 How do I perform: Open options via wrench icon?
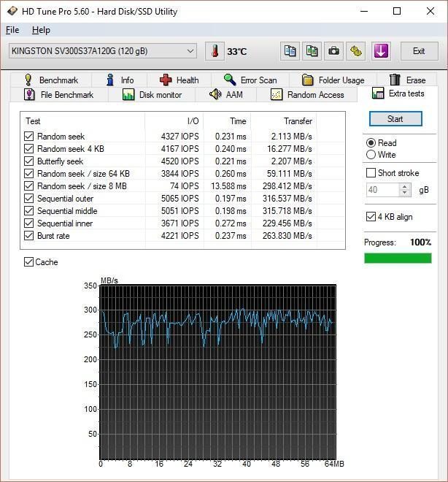tap(356, 51)
